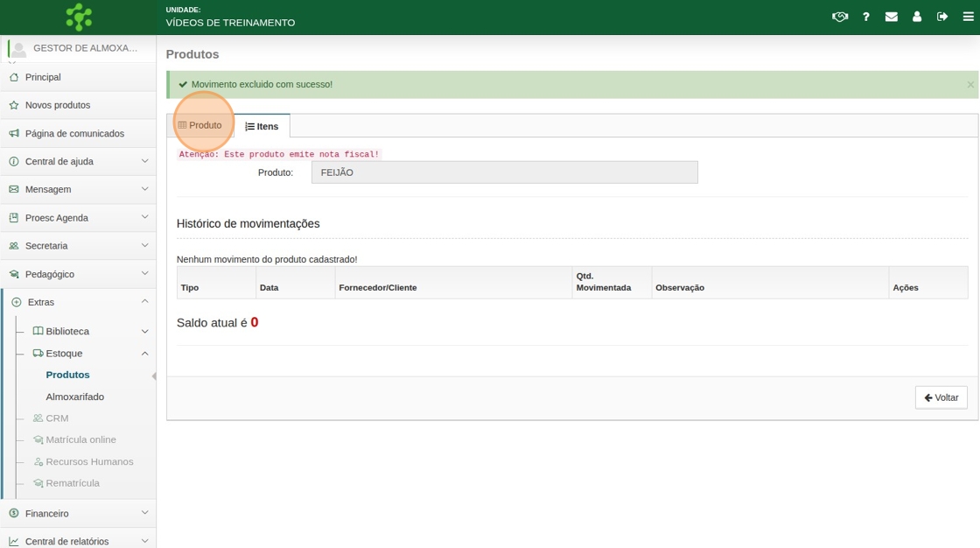The width and height of the screenshot is (980, 548).
Task: Click the Voltar button
Action: pyautogui.click(x=941, y=397)
